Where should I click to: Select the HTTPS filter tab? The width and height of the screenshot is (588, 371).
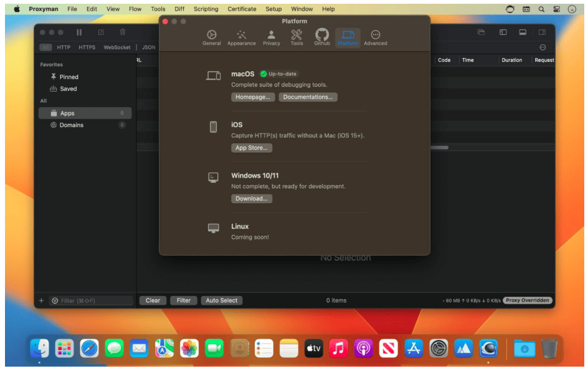(87, 47)
